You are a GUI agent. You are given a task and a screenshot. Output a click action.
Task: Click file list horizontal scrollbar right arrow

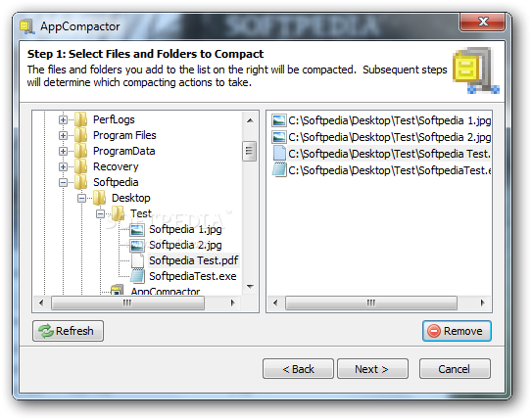(482, 303)
